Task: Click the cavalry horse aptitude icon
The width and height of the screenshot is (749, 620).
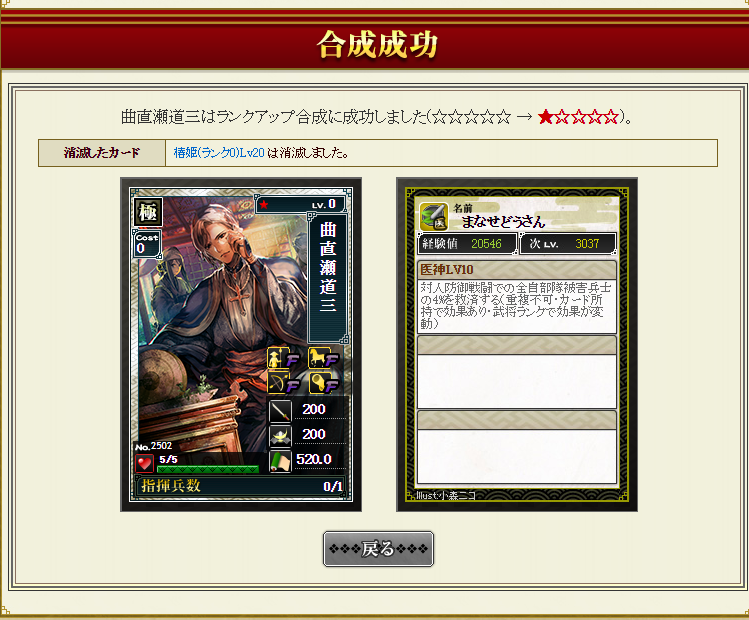Action: (323, 358)
